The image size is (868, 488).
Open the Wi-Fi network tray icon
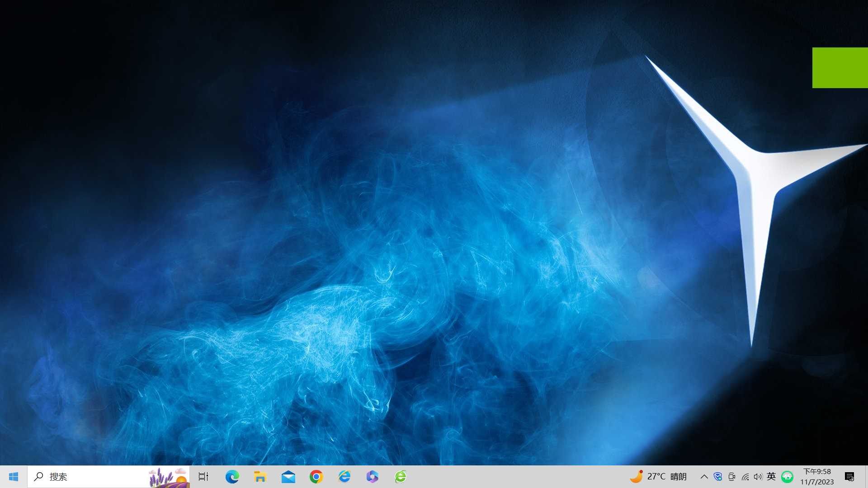pos(745,477)
